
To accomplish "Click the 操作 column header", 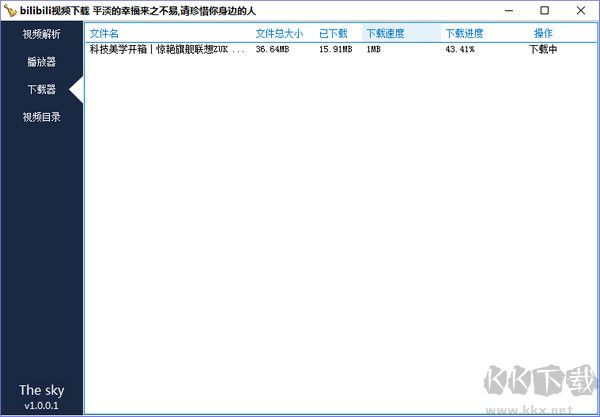I will click(543, 34).
